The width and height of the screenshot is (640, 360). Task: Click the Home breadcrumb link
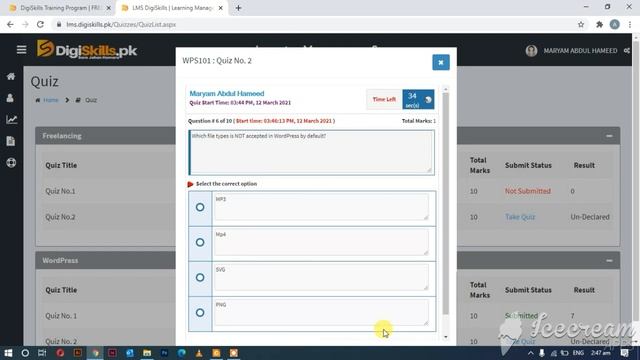click(x=51, y=100)
